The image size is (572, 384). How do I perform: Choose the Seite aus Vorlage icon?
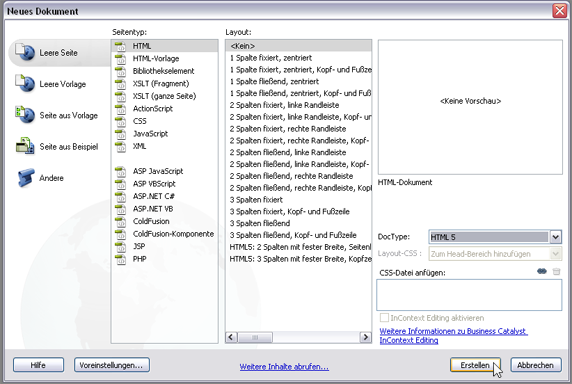tap(25, 115)
